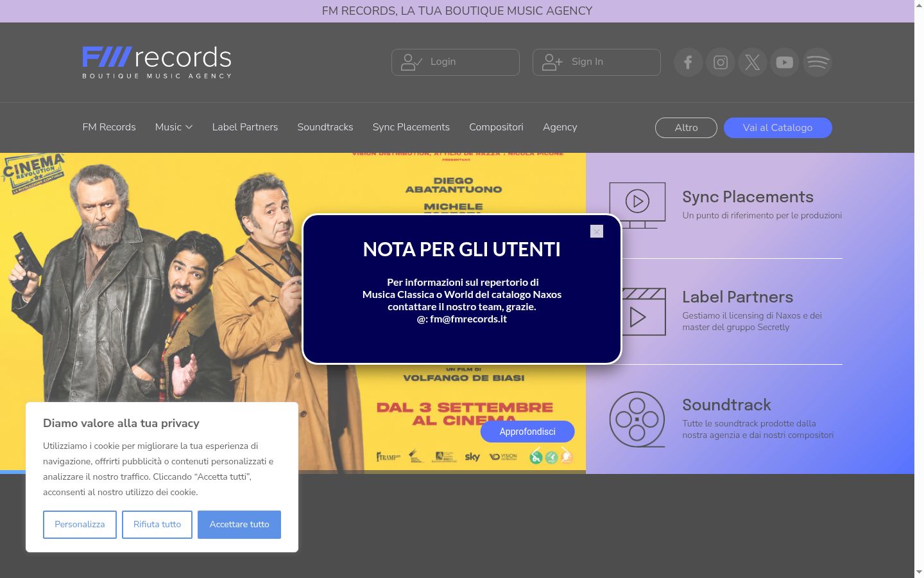The height and width of the screenshot is (578, 924).
Task: Click the Vai al Catalogo button
Action: pyautogui.click(x=778, y=128)
